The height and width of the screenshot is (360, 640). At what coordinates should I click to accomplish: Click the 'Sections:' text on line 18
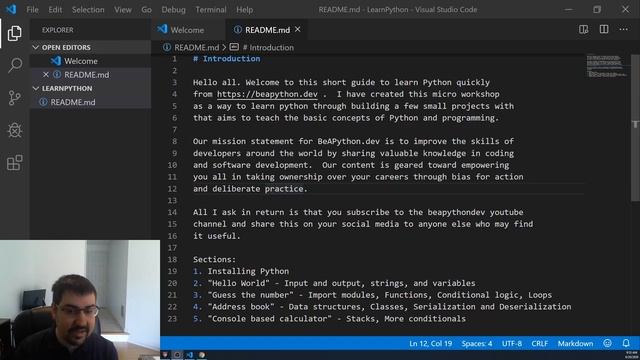click(x=214, y=259)
